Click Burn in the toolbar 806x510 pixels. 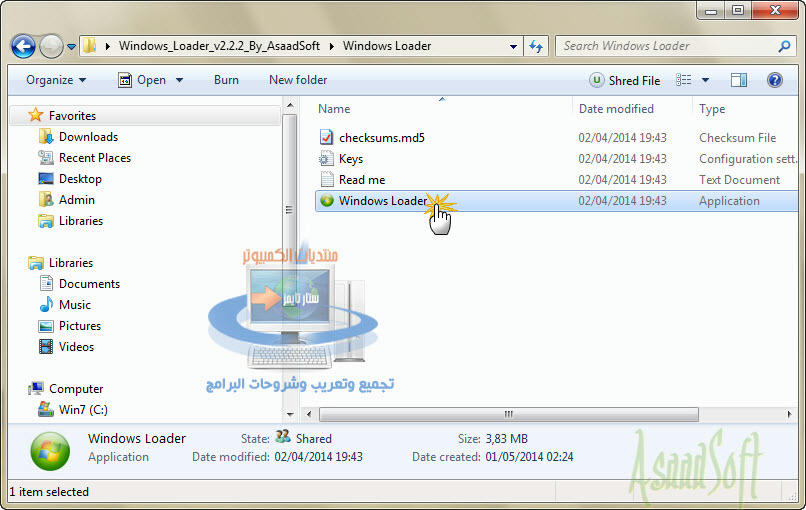[x=226, y=80]
